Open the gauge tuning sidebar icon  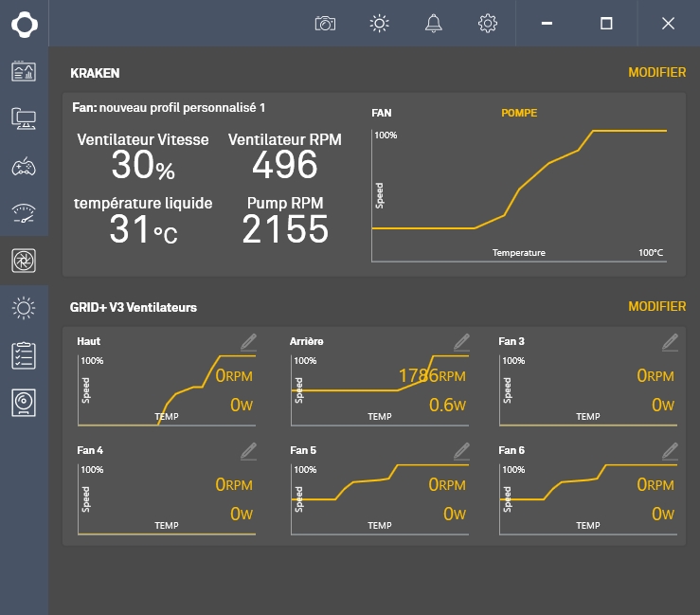[24, 213]
